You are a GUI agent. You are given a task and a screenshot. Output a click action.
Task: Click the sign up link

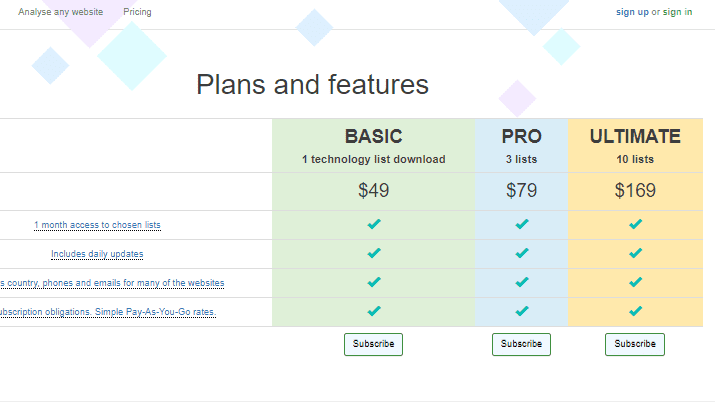pyautogui.click(x=632, y=12)
